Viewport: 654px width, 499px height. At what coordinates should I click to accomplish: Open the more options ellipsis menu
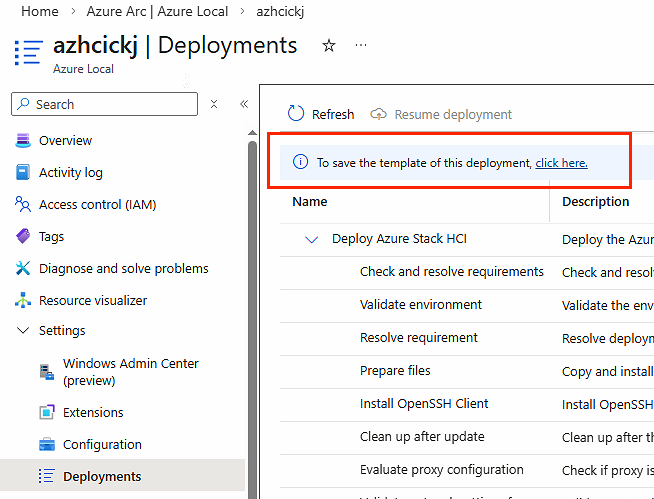coord(361,46)
